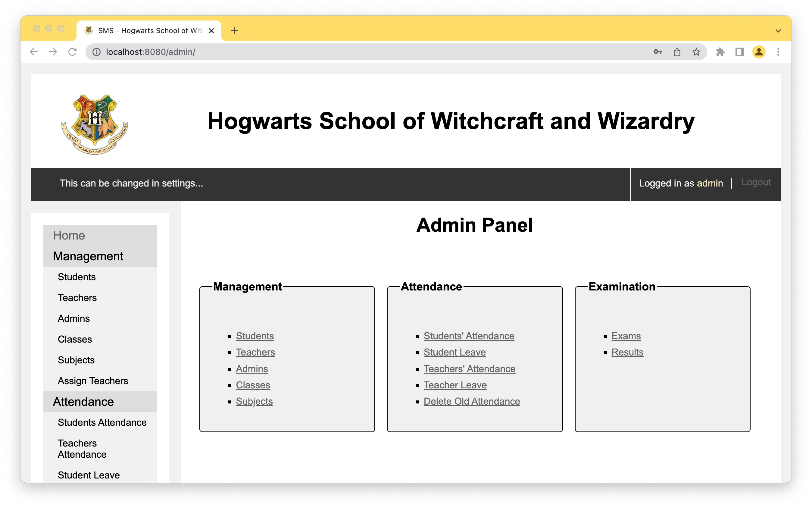Click the share page icon
The height and width of the screenshot is (508, 812).
coord(677,52)
